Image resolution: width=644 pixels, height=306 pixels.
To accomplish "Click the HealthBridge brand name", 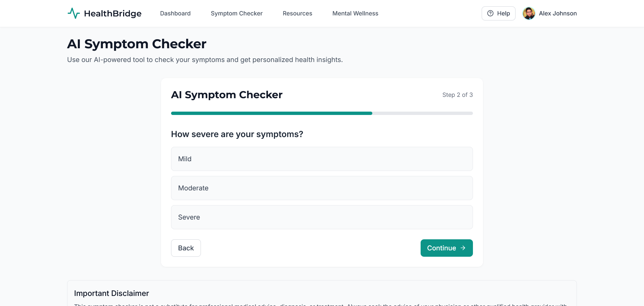I will point(113,13).
